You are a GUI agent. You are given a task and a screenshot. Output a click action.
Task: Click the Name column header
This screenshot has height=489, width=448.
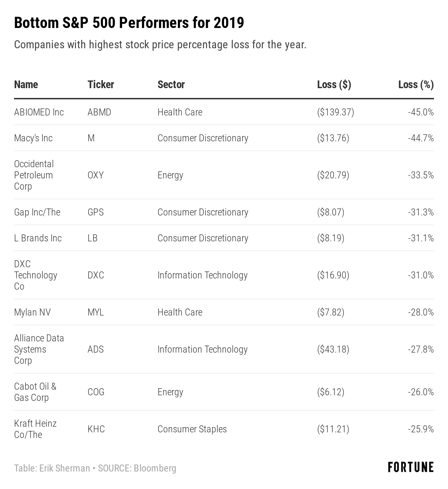tap(26, 85)
